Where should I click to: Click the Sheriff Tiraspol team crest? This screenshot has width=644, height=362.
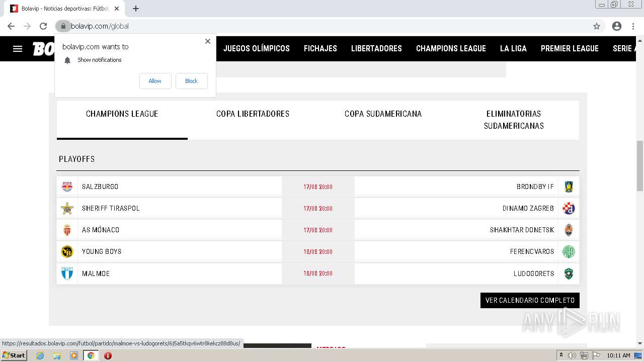67,208
